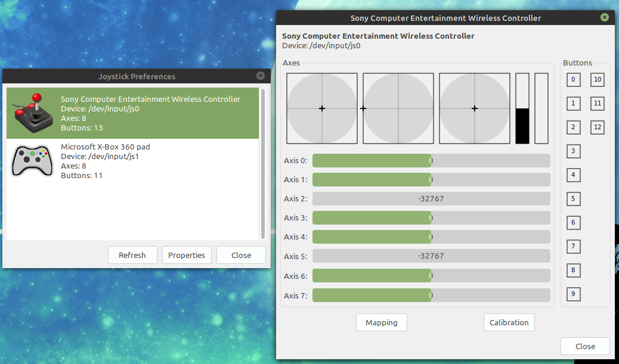Image resolution: width=619 pixels, height=364 pixels.
Task: Click button indicator 1
Action: (x=573, y=103)
